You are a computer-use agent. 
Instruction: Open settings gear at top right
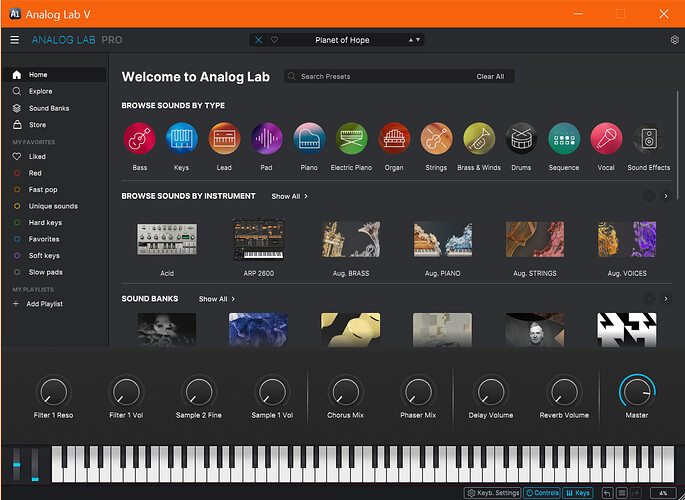pyautogui.click(x=675, y=40)
